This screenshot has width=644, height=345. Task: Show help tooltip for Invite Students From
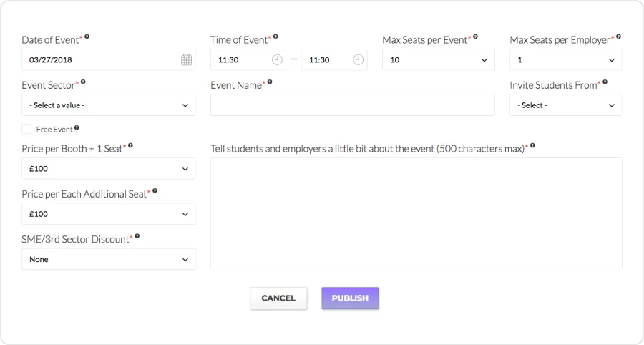coord(605,82)
